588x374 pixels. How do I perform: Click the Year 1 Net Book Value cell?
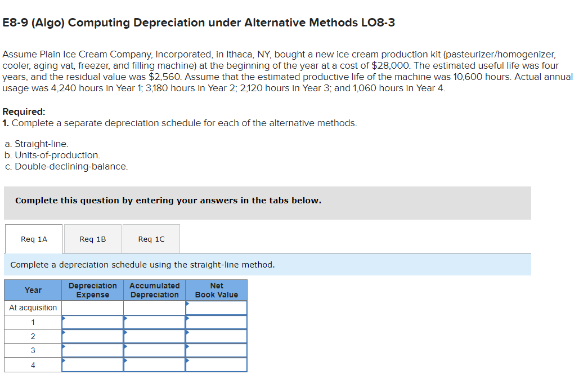pyautogui.click(x=217, y=322)
